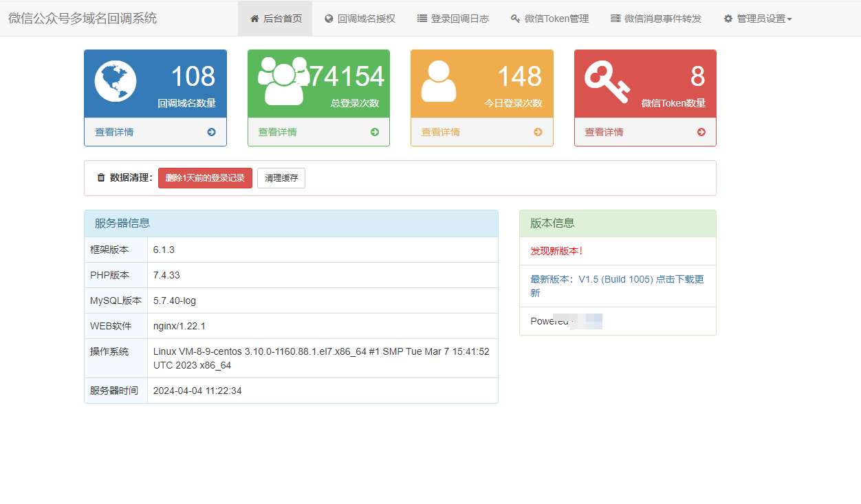Click the orange arrow circle icon
The width and height of the screenshot is (861, 504).
coord(538,132)
